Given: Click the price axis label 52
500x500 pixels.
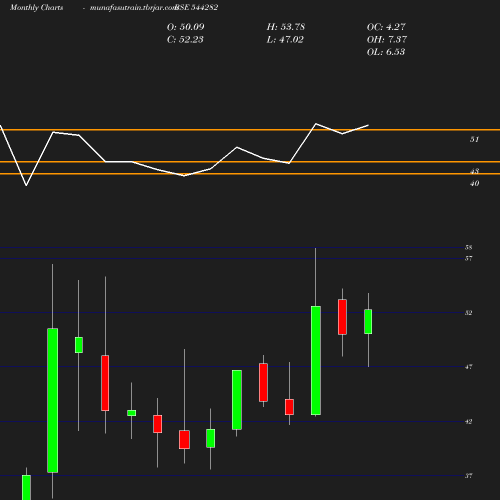Looking at the screenshot, I should click(468, 313).
